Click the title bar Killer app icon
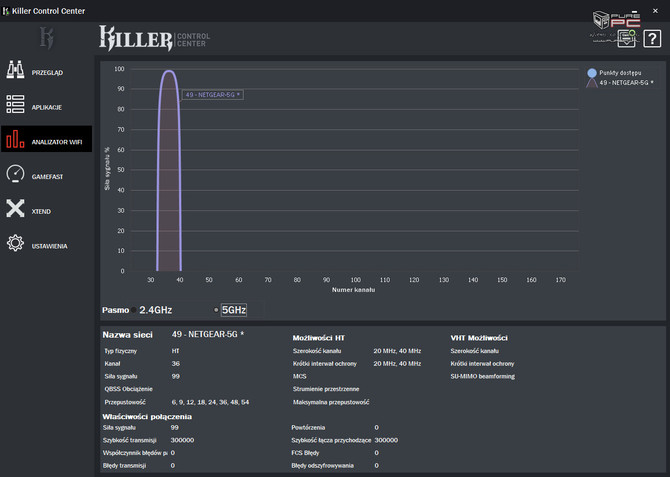 click(x=6, y=11)
